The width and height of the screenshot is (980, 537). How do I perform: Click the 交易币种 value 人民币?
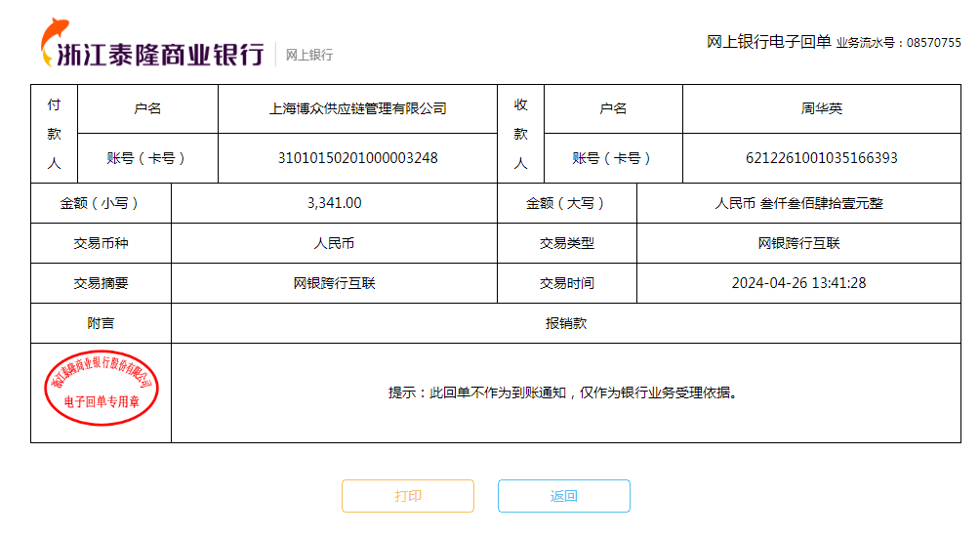pos(334,243)
